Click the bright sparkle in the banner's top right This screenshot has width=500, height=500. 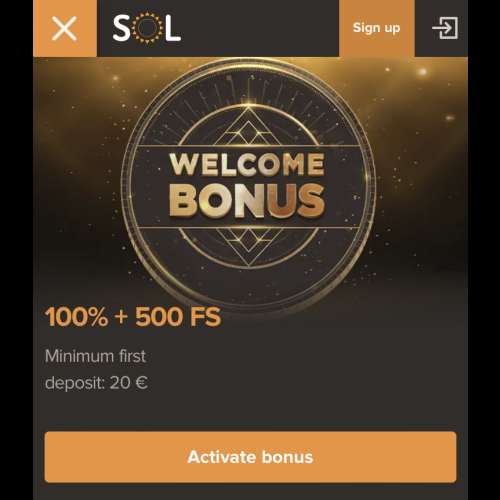pyautogui.click(x=423, y=71)
